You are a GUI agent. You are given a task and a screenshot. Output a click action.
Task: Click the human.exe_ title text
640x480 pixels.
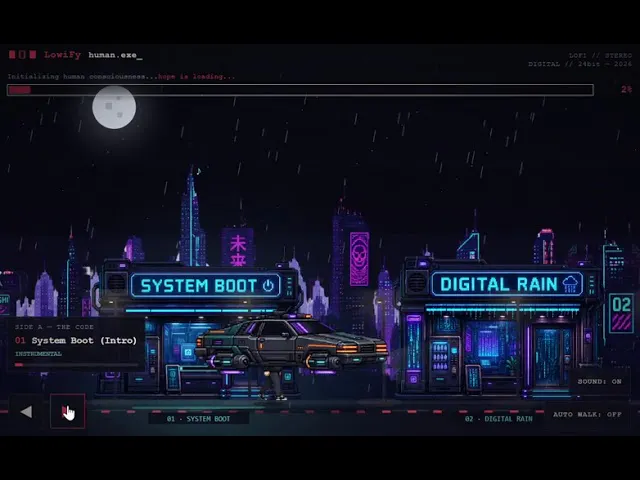[115, 55]
